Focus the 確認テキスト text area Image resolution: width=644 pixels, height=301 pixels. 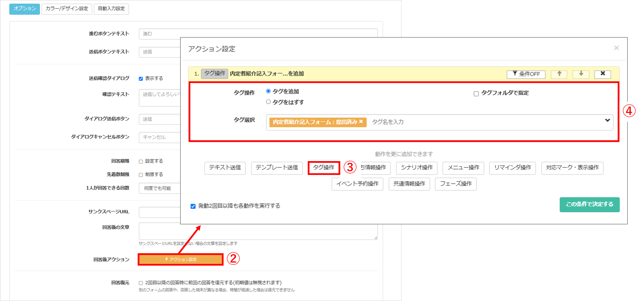160,98
